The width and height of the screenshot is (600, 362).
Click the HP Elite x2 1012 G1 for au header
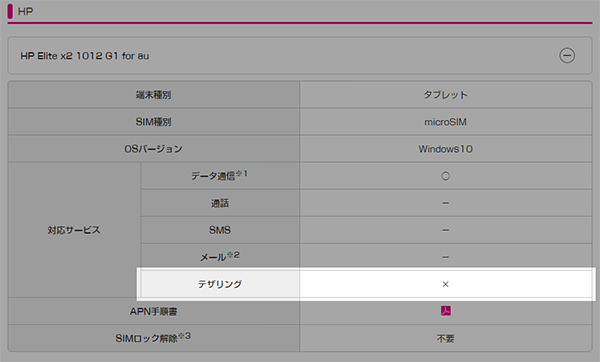click(300, 55)
